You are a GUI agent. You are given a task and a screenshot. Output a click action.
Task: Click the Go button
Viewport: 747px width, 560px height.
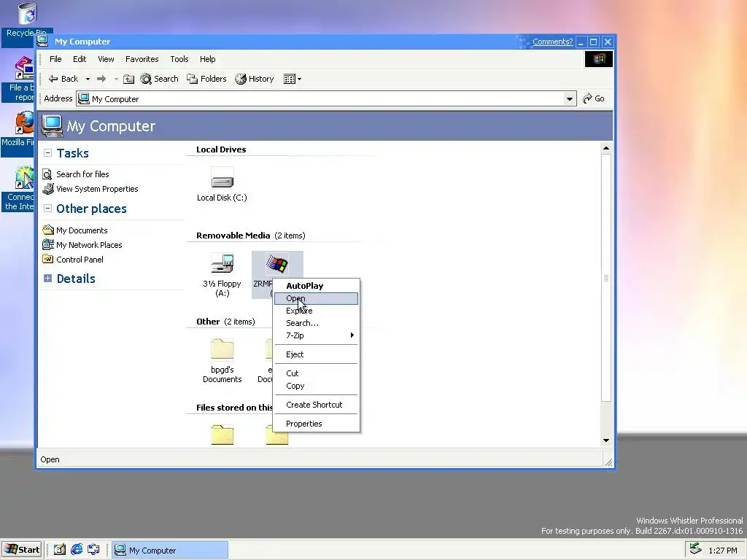(594, 98)
